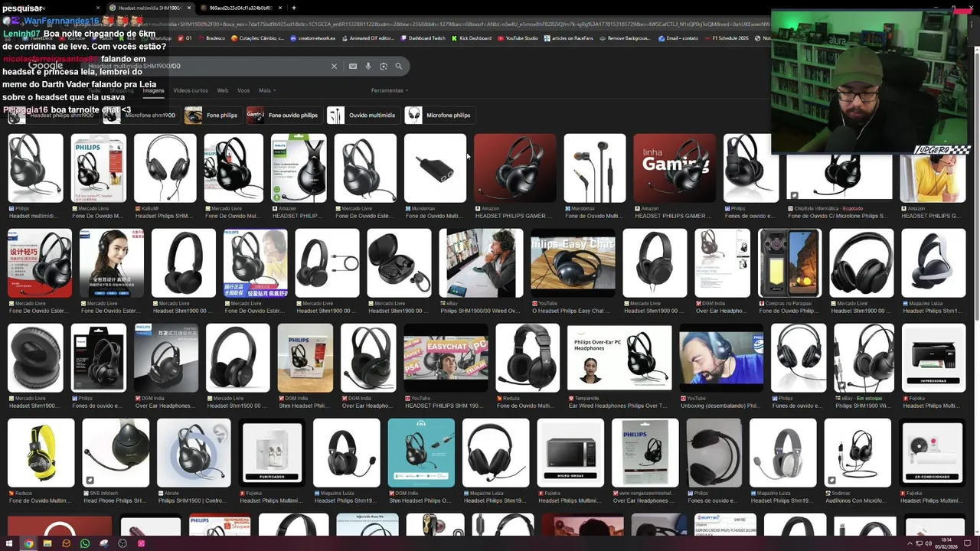Screen dimensions: 980x551
Task: Open Chrome from the taskbar
Action: point(28,543)
